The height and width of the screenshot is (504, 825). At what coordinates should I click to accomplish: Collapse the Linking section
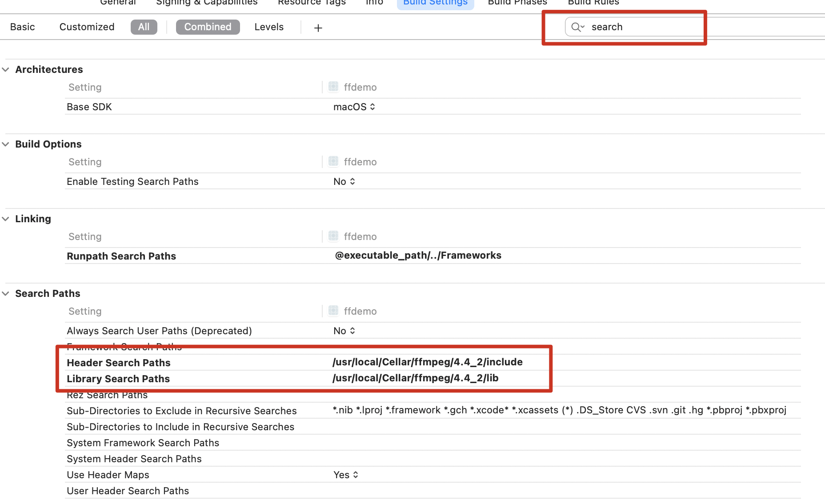(6, 219)
